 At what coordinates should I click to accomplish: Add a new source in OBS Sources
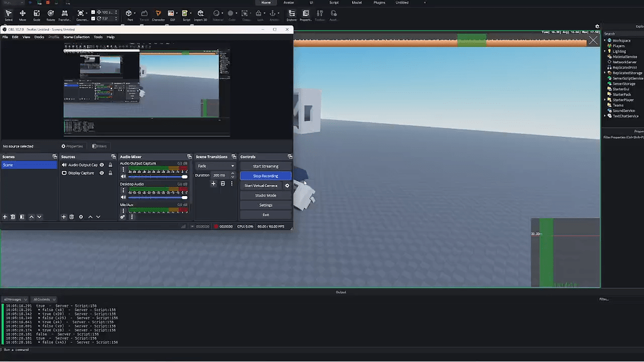point(64,217)
